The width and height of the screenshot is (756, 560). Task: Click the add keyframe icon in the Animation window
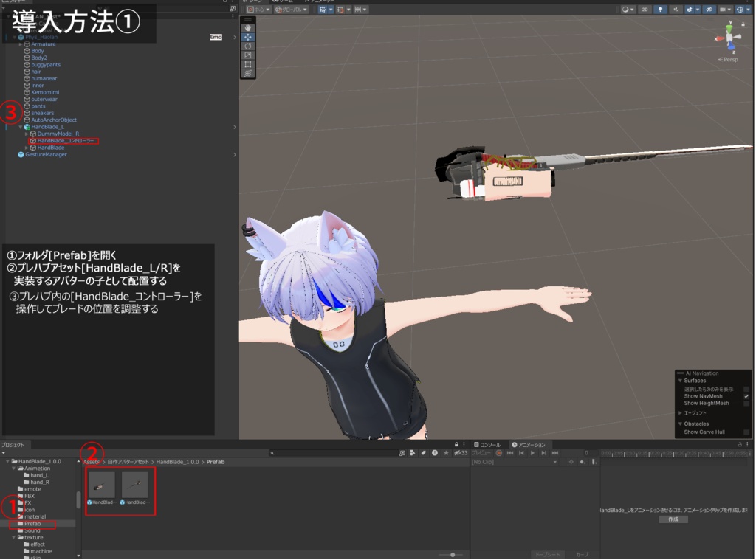(x=583, y=462)
